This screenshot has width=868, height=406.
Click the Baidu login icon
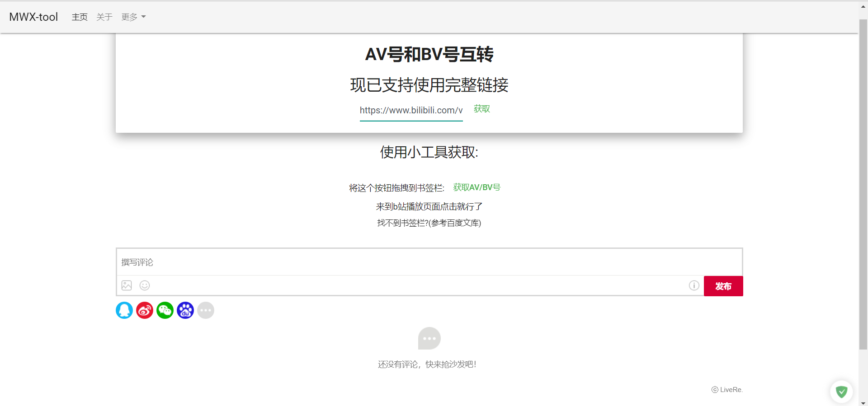tap(185, 310)
